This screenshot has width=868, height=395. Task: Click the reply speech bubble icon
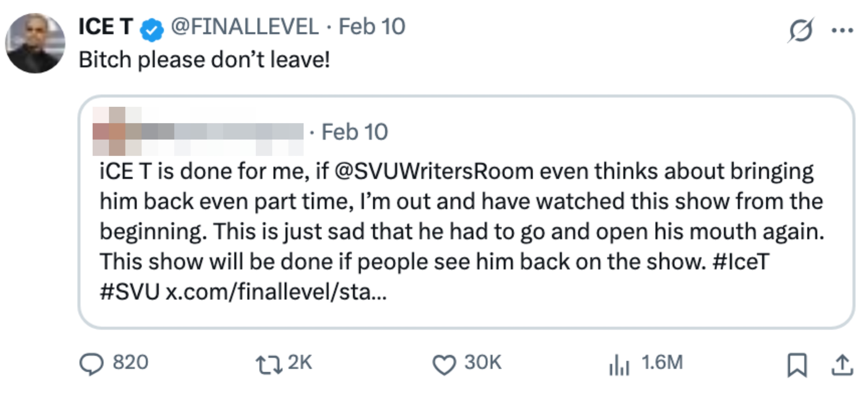coord(91,364)
